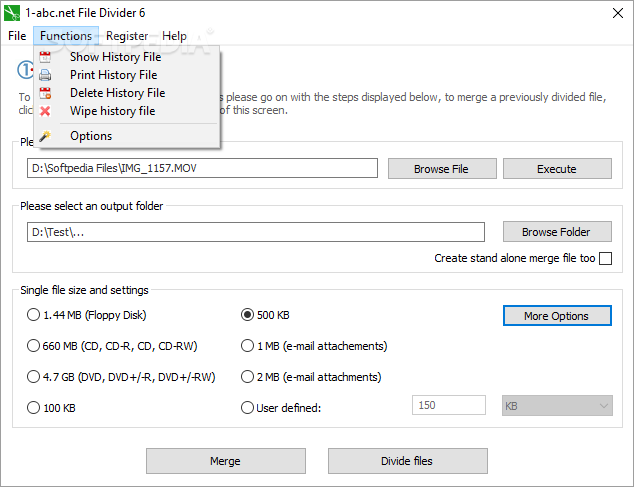The image size is (634, 487).
Task: Click the output folder path field
Action: coord(256,232)
